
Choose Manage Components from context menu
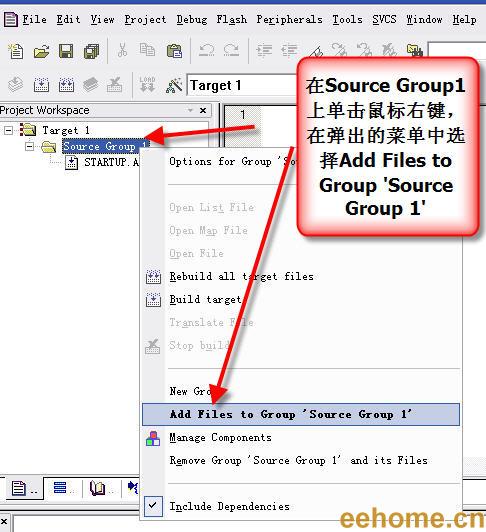[x=221, y=438]
